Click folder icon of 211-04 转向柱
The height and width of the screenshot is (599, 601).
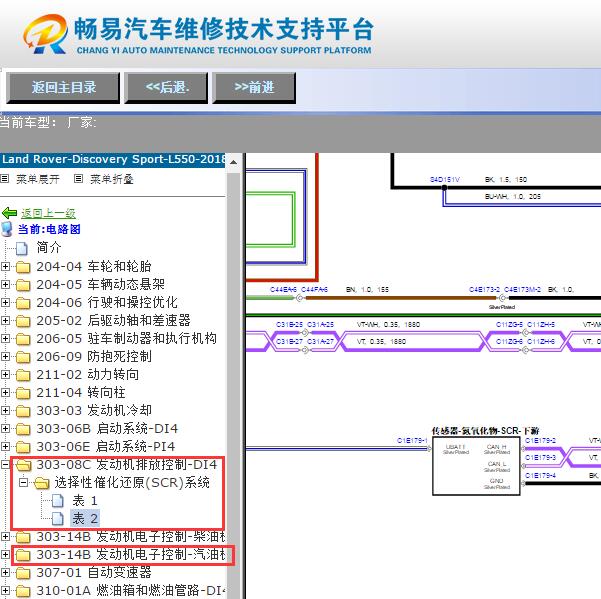(x=23, y=393)
